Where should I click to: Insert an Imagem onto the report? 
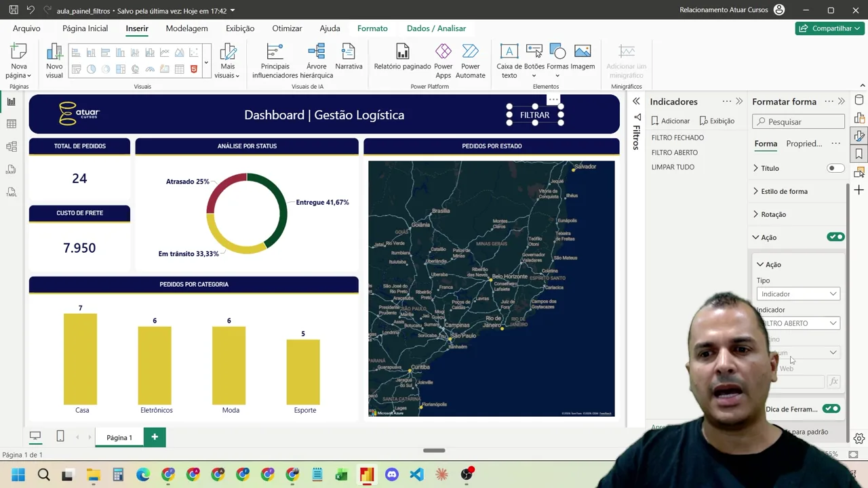click(x=583, y=57)
